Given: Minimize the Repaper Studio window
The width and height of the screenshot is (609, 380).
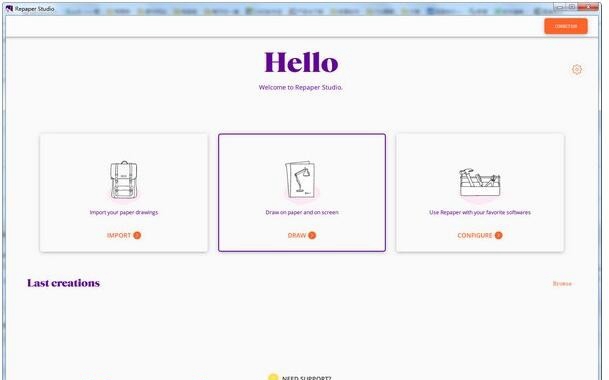Looking at the screenshot, I should point(560,7).
